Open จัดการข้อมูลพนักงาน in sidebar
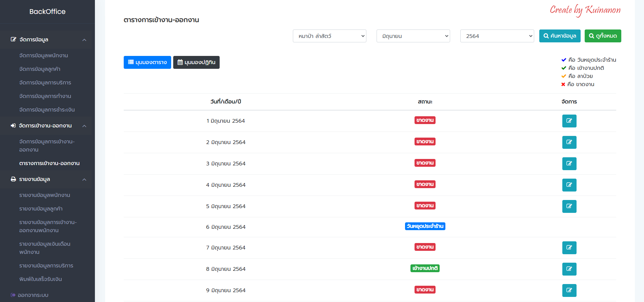 click(x=44, y=56)
